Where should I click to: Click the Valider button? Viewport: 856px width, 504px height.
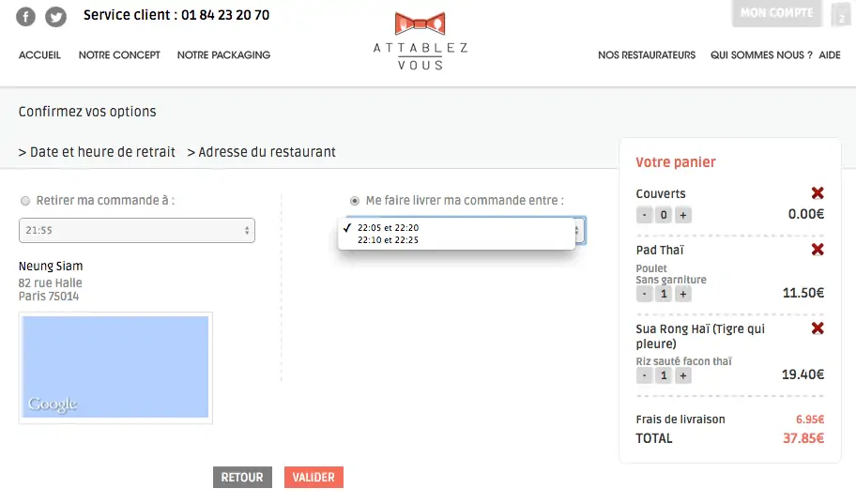coord(313,477)
